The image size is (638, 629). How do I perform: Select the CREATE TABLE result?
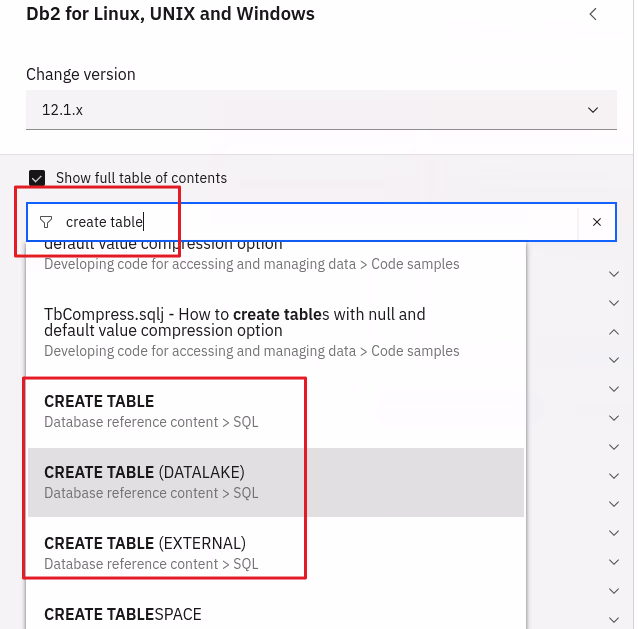(x=275, y=411)
